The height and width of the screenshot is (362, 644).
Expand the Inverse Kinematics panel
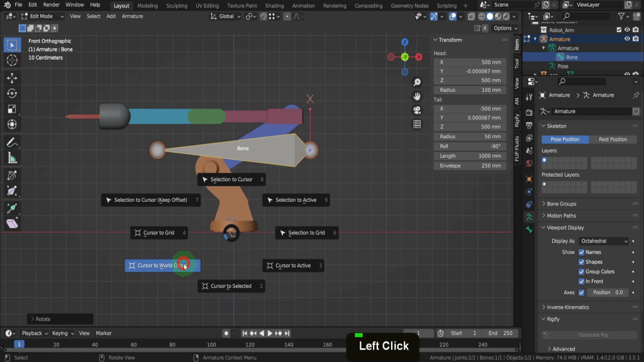[x=567, y=307]
